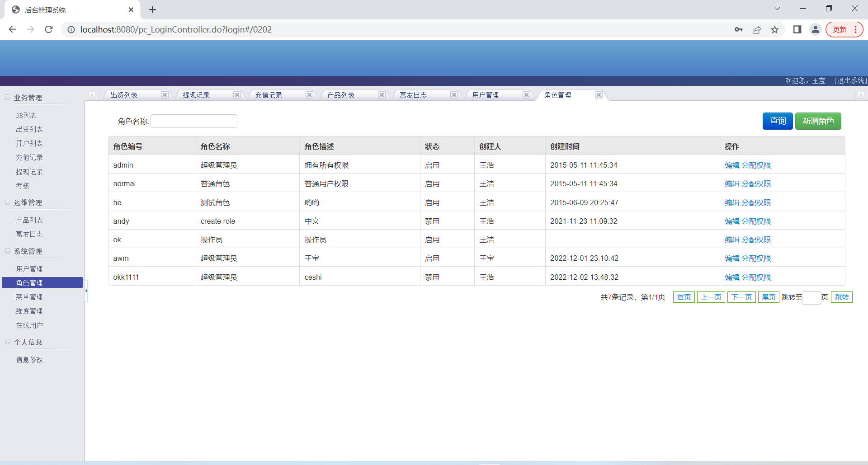Go to 尾页 last page
This screenshot has width=868, height=465.
(769, 297)
